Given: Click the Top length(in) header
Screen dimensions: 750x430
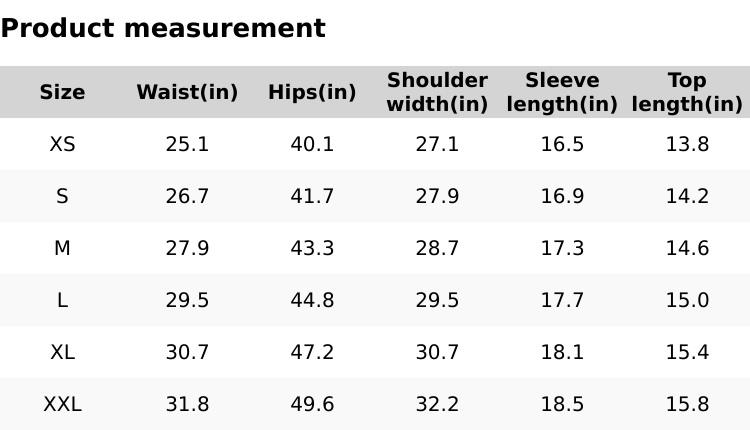Looking at the screenshot, I should tap(687, 92).
